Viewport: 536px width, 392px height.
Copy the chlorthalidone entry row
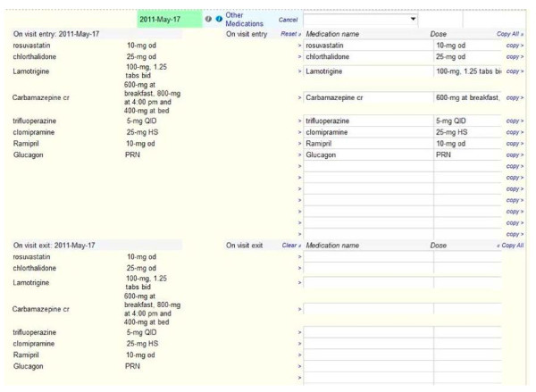(x=515, y=56)
